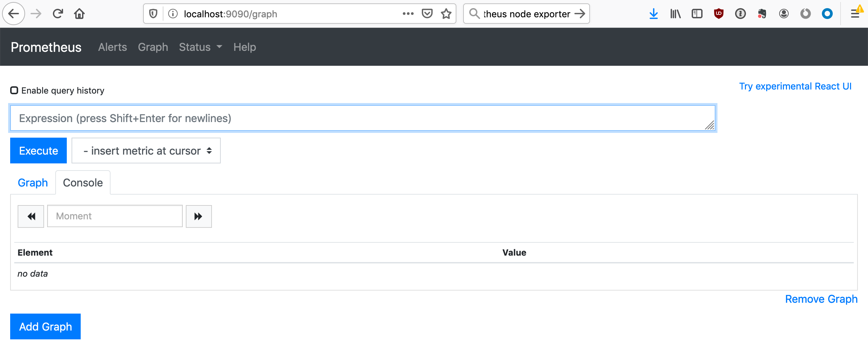Switch to the Graph tab
The image size is (868, 358).
33,183
